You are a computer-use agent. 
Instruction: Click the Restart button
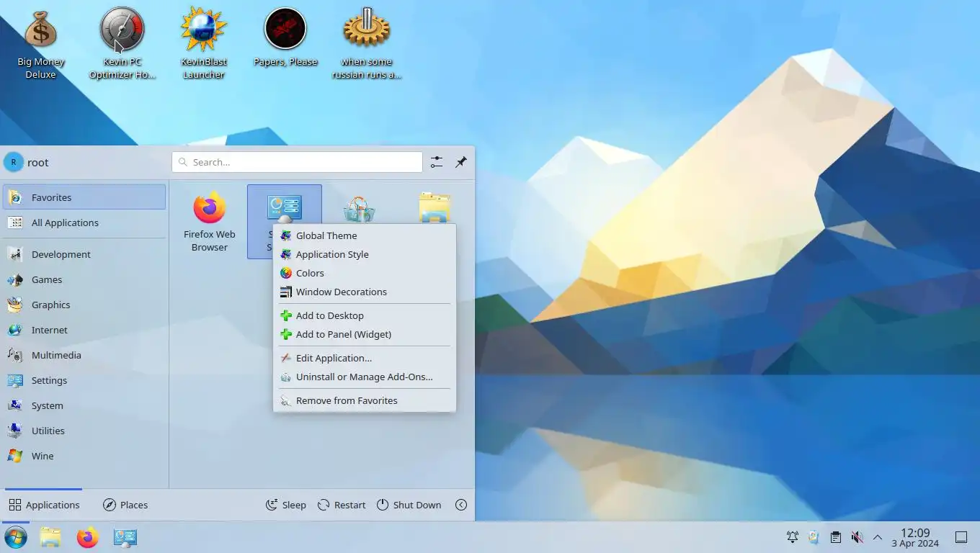tap(342, 505)
